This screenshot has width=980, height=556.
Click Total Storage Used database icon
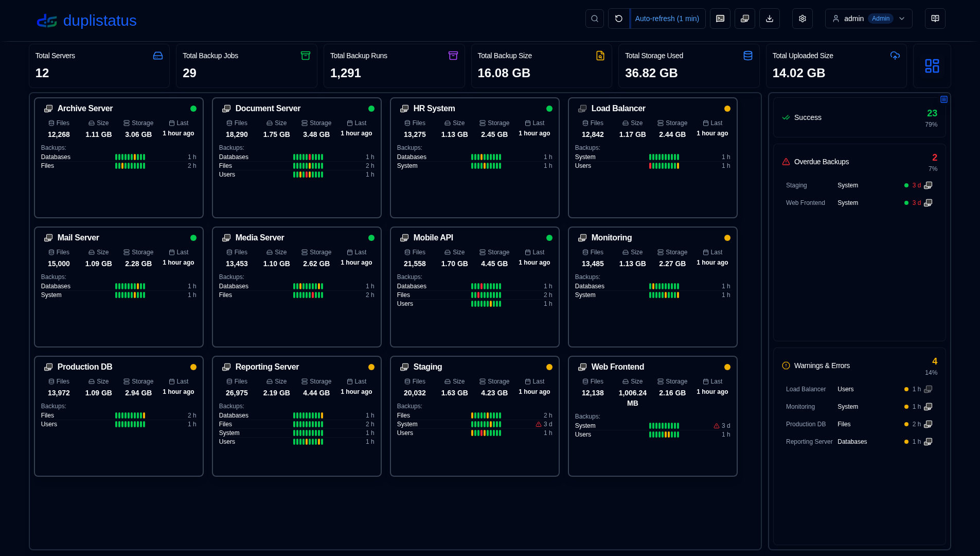coord(748,56)
